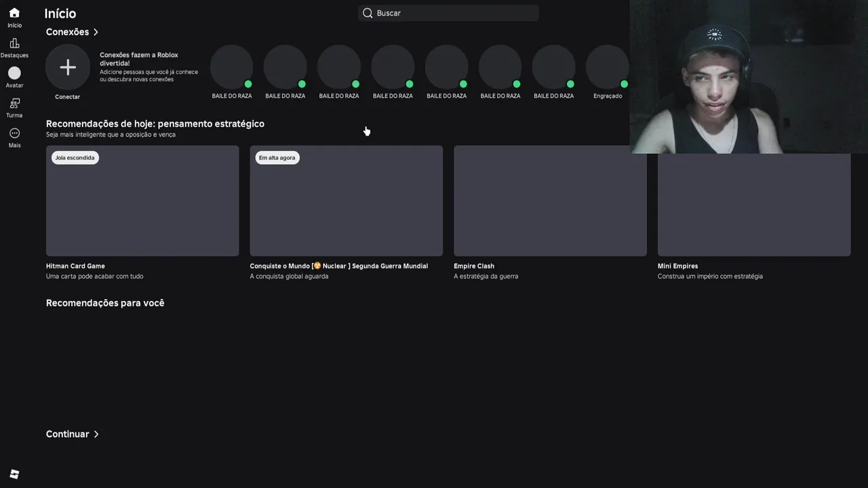Open the Continuar heading link
Viewport: 868px width, 488px height.
67,434
